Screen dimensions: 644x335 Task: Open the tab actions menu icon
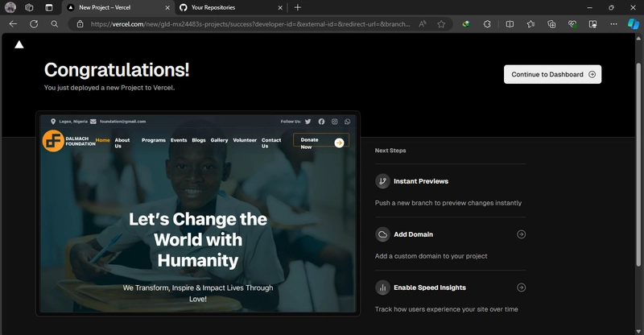click(49, 7)
